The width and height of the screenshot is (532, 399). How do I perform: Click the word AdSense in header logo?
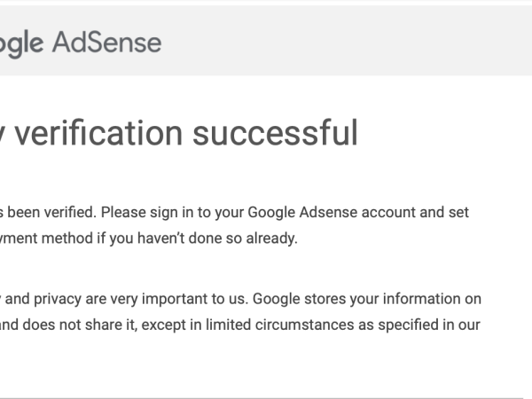[108, 42]
